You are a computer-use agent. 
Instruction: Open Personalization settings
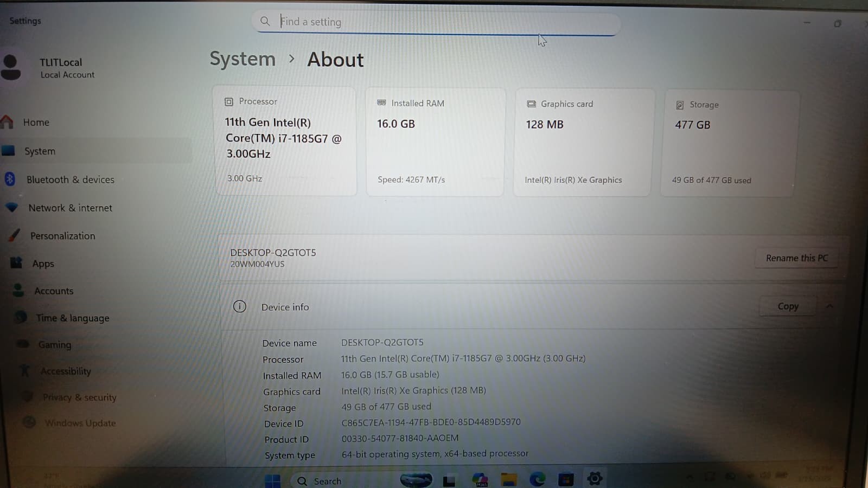point(62,236)
